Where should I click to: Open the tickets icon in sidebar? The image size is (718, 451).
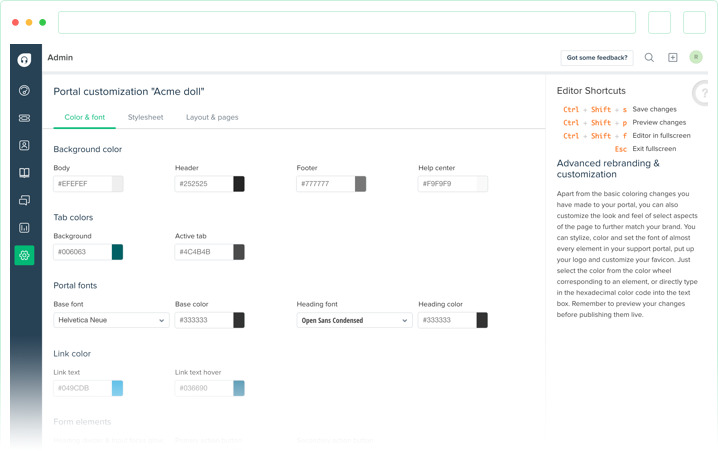[24, 118]
